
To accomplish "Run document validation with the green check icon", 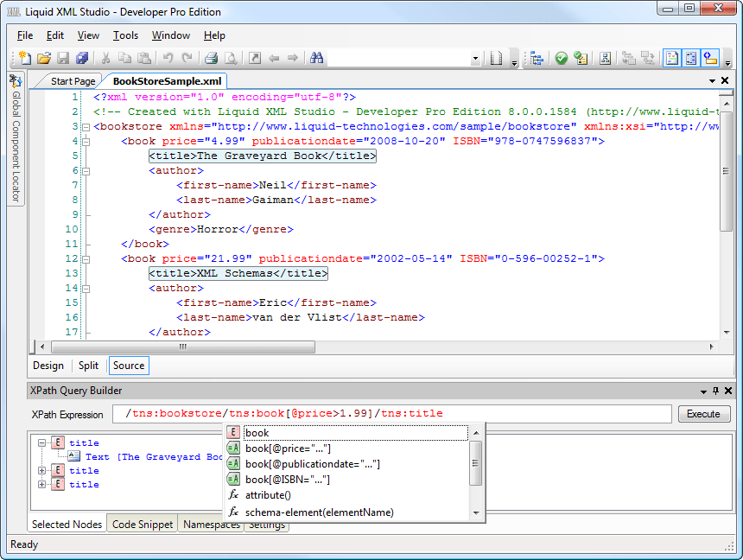I will [561, 58].
